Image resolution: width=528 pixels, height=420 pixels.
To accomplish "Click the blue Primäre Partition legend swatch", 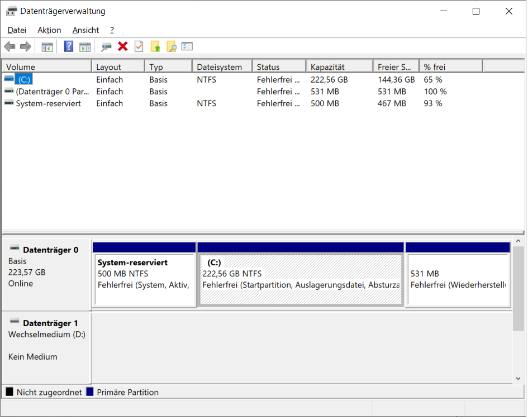I will pyautogui.click(x=90, y=392).
